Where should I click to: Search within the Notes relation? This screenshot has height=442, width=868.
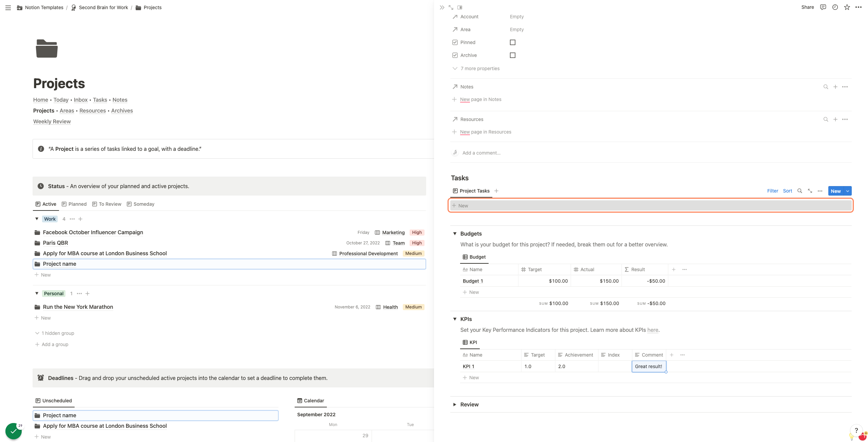tap(826, 87)
